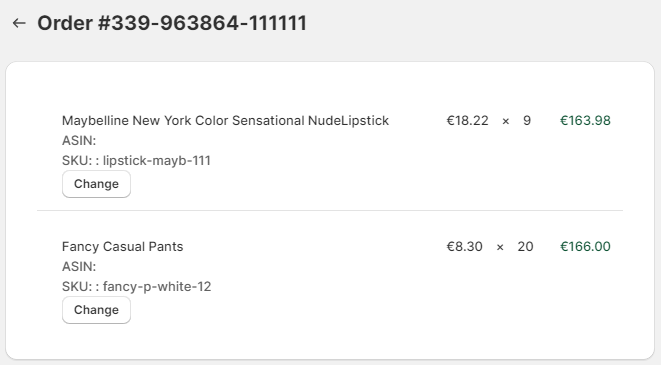Viewport: 661px width, 365px height.
Task: Open Maybelline New York Color Sensational NudeLipstick title
Action: (225, 121)
